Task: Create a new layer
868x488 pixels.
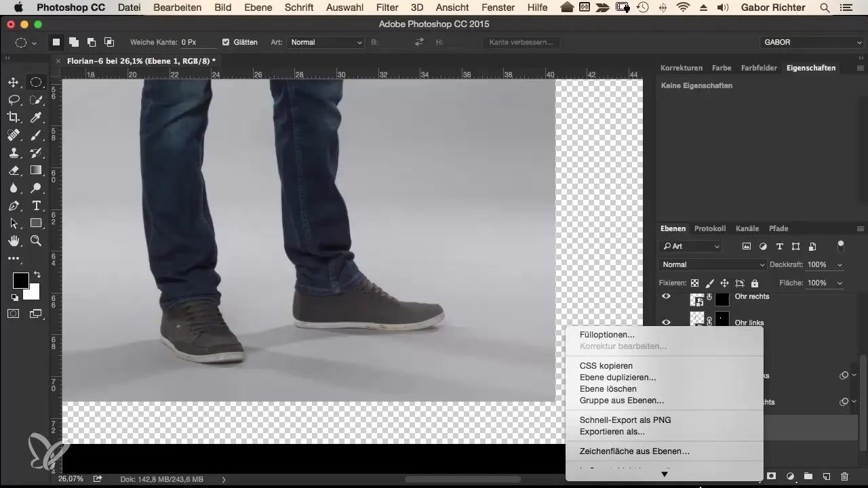Action: (x=827, y=477)
